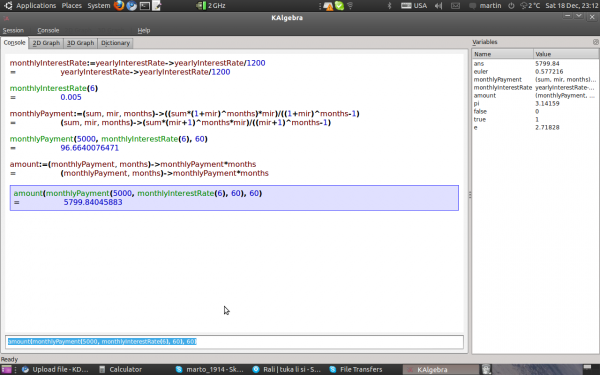This screenshot has width=600, height=375.
Task: Select the e variable row
Action: [535, 127]
